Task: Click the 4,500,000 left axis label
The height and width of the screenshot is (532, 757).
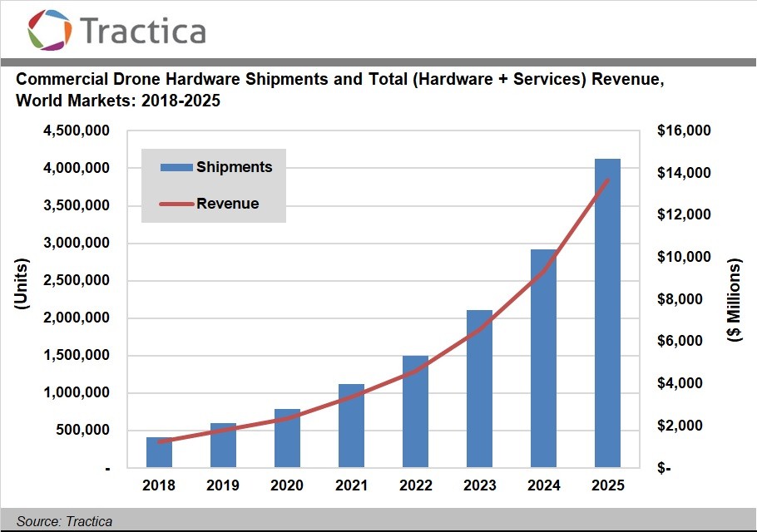Action: pyautogui.click(x=77, y=131)
